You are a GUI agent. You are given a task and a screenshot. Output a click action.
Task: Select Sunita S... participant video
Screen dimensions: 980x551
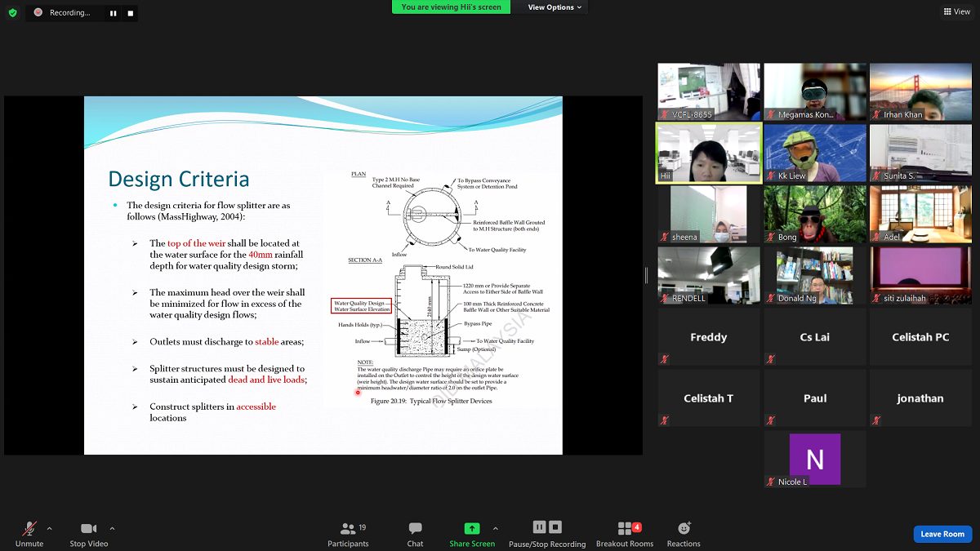click(920, 153)
